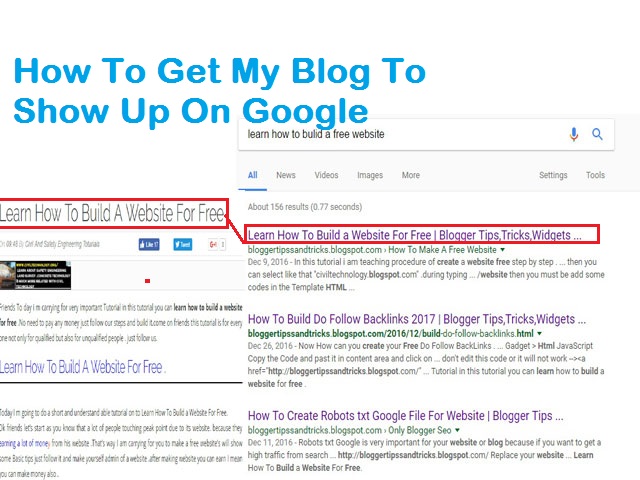The width and height of the screenshot is (640, 480).
Task: Expand dropdown arrow beside Only Blogger Seo
Action: point(458,430)
